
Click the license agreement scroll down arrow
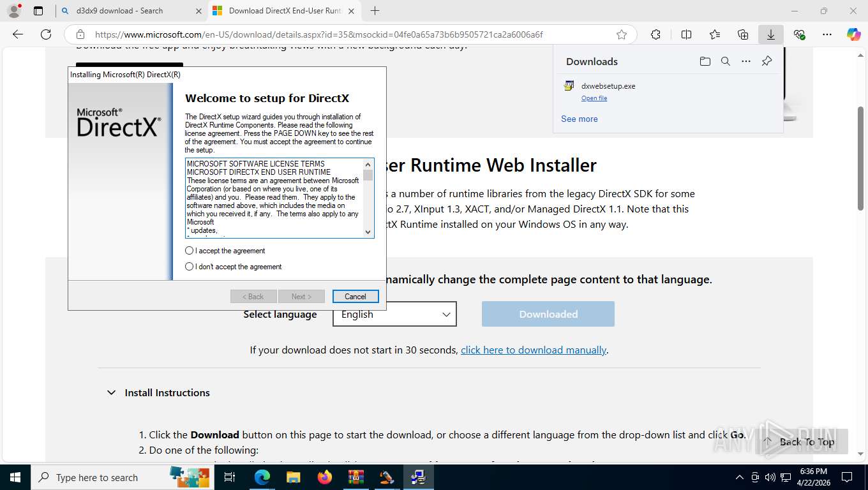(368, 232)
